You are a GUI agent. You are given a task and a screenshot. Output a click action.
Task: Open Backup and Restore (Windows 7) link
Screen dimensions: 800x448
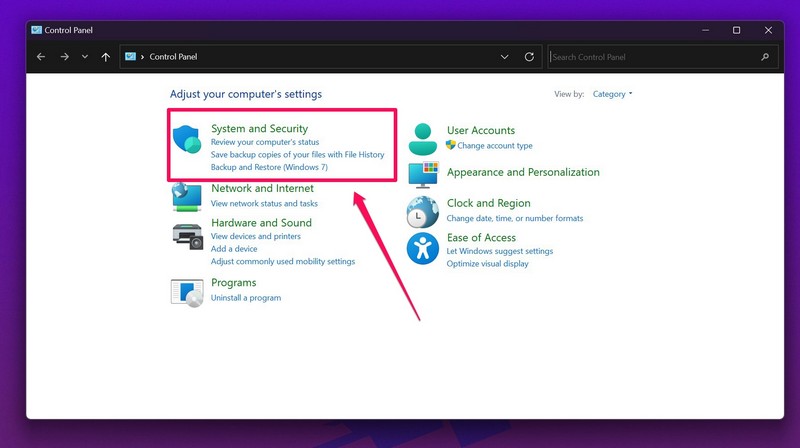(x=269, y=167)
